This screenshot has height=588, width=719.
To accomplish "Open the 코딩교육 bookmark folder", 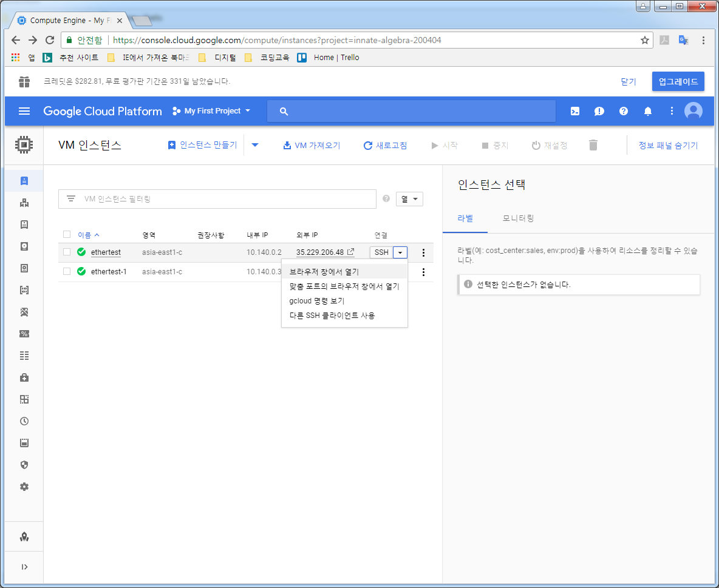I will click(x=267, y=58).
